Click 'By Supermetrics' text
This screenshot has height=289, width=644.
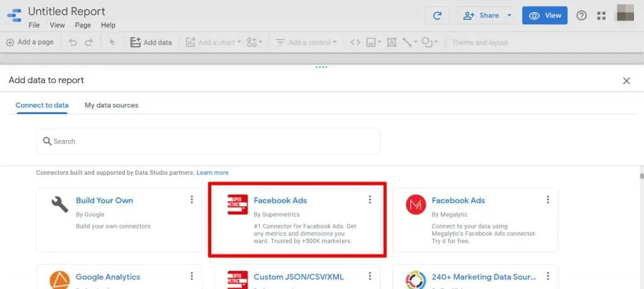(x=277, y=215)
